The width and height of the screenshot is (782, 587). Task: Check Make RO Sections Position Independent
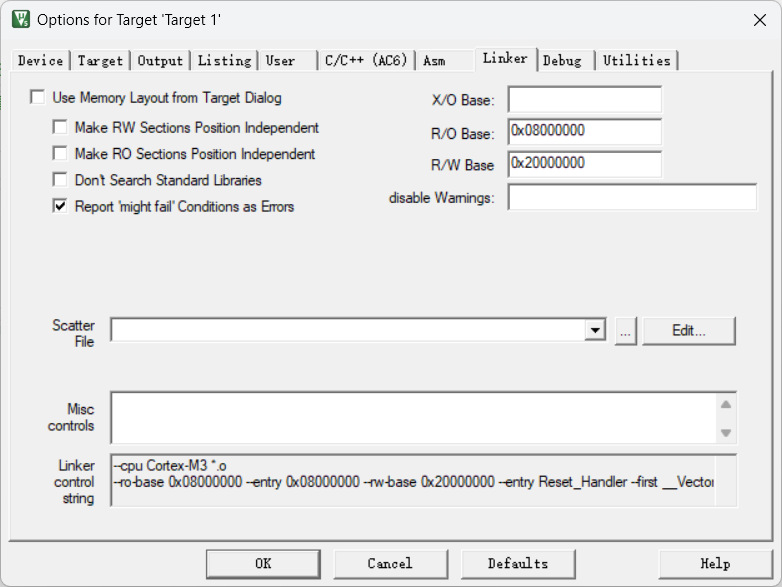point(60,154)
